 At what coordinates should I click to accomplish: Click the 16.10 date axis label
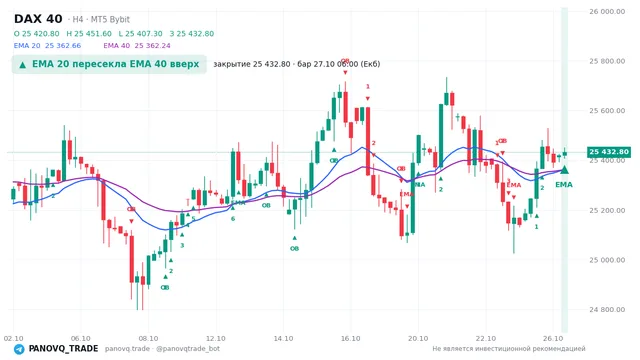point(351,338)
